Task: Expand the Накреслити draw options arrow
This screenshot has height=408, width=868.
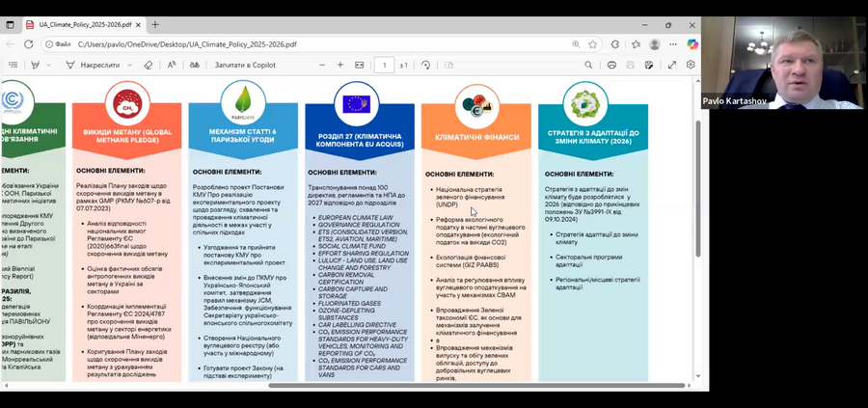Action: pos(129,65)
